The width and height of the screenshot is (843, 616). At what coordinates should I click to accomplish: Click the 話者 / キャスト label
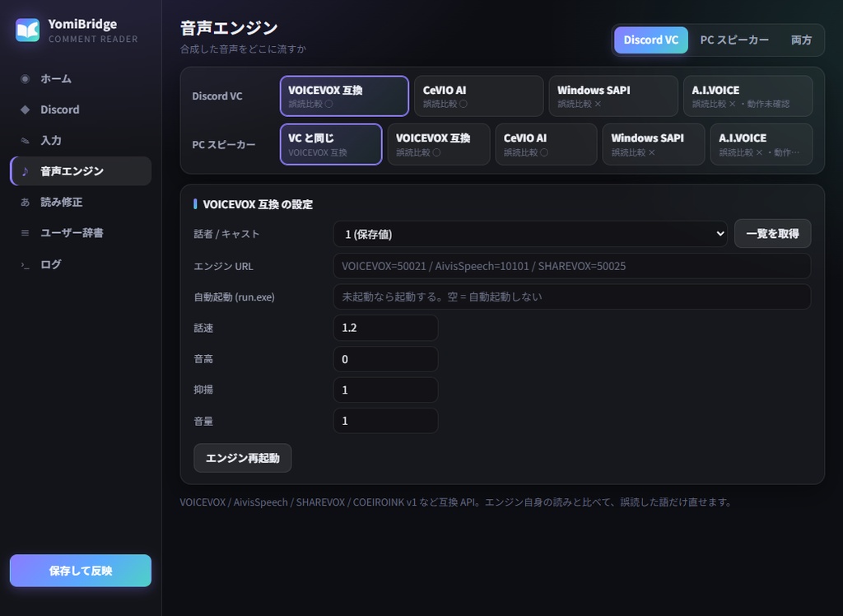coord(226,234)
